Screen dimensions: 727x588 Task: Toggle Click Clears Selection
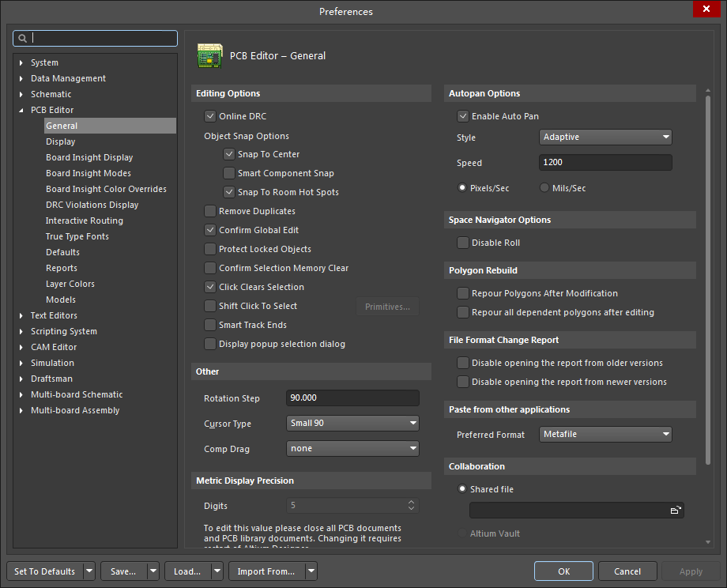point(210,287)
